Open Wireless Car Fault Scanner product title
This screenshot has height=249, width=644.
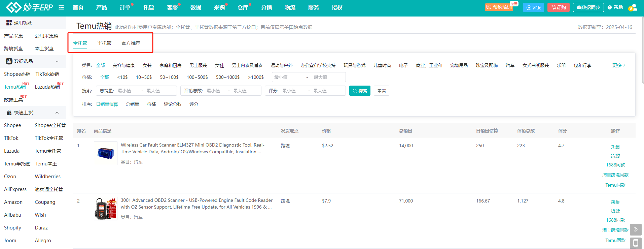click(192, 148)
